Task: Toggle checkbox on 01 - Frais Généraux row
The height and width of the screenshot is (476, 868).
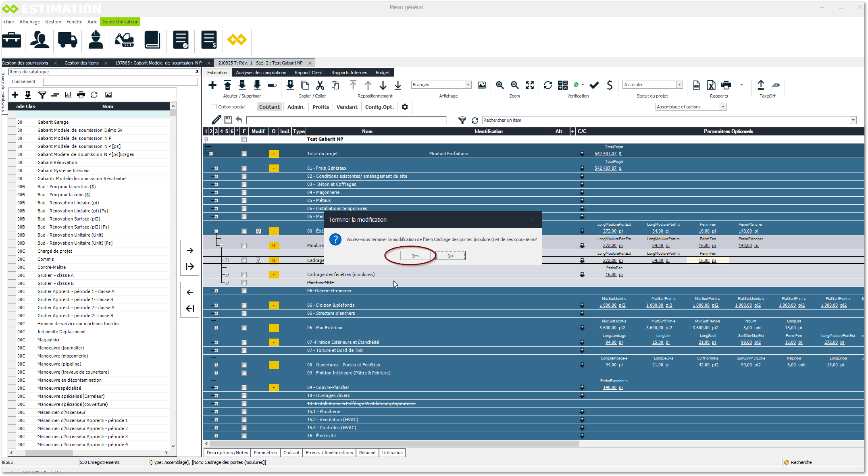Action: (x=244, y=168)
